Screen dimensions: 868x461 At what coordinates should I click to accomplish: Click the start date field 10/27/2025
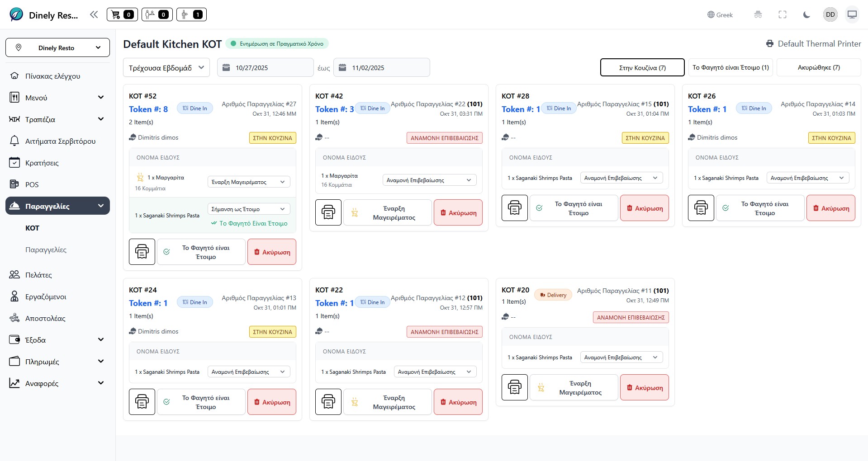[x=265, y=68]
